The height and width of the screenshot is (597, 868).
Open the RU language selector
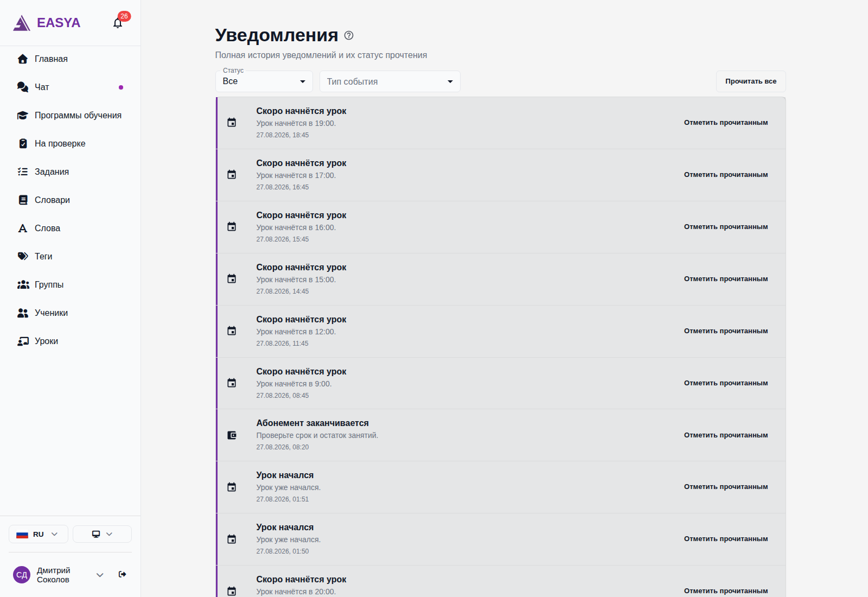coord(39,534)
